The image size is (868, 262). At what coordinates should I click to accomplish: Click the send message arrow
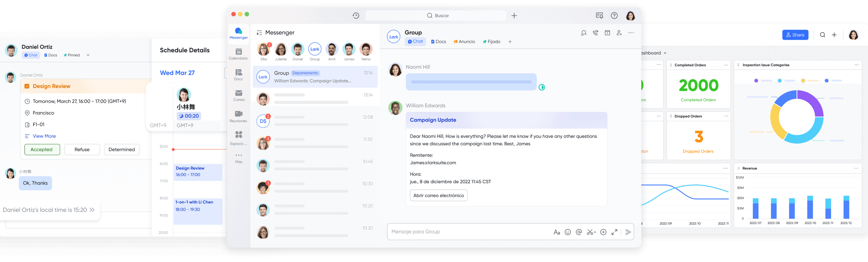[628, 232]
